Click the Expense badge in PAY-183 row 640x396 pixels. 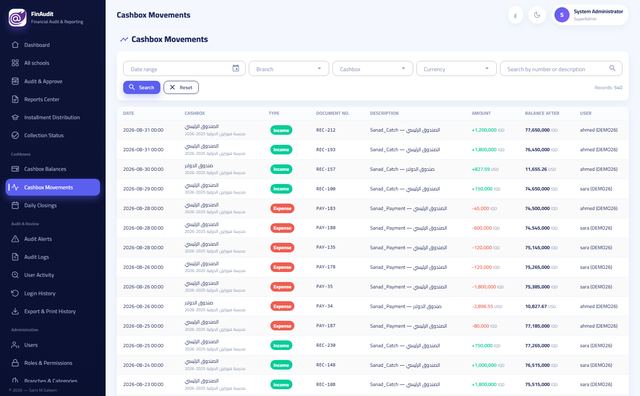[x=282, y=208]
